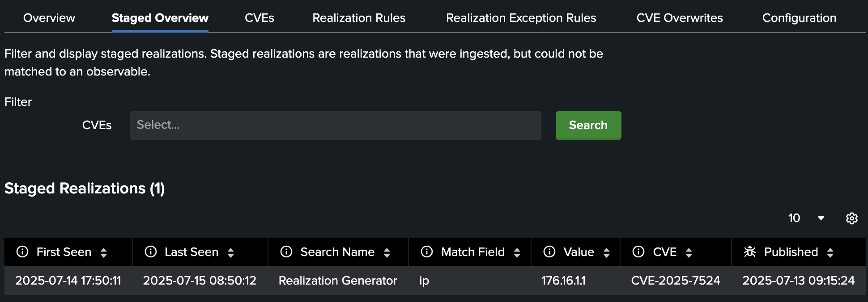Open the CVEs Select filter dropdown

(335, 126)
